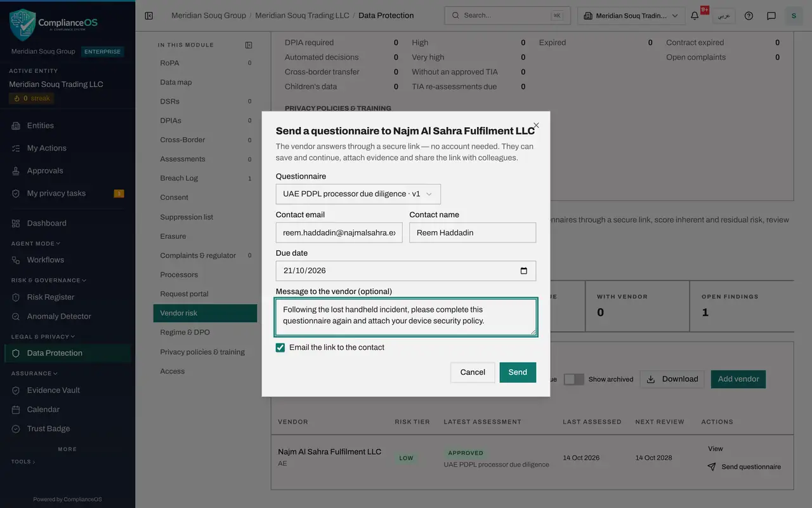The width and height of the screenshot is (812, 508).
Task: Open Approvals in sidebar
Action: point(68,171)
